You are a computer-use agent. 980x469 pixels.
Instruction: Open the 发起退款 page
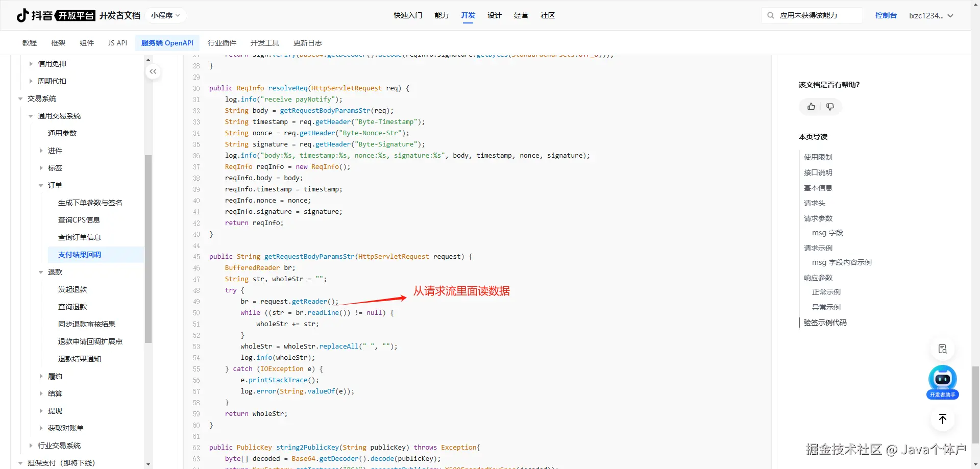click(72, 289)
